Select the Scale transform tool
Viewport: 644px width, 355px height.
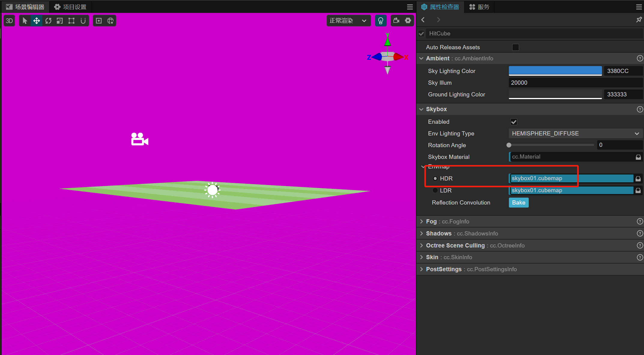coord(60,21)
